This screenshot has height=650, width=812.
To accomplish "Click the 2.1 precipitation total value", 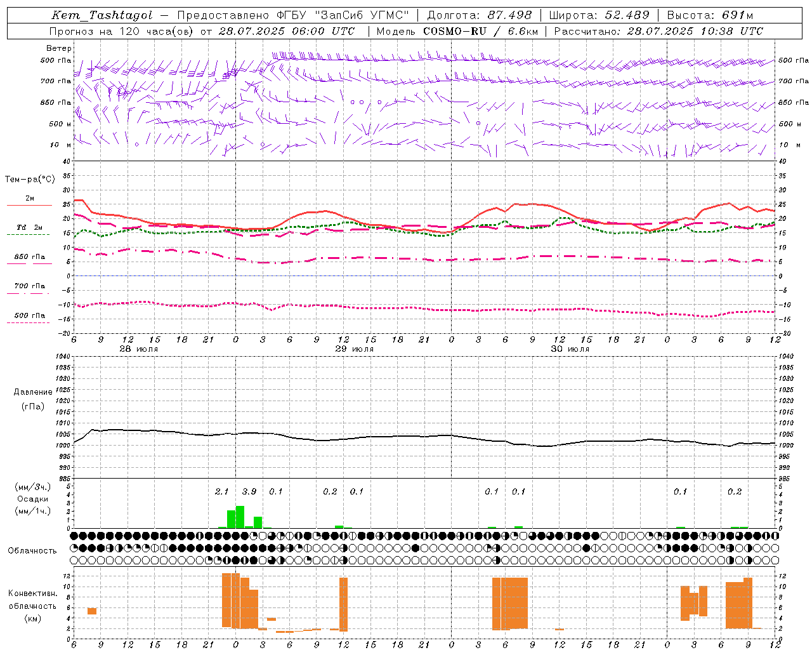I will (x=221, y=492).
